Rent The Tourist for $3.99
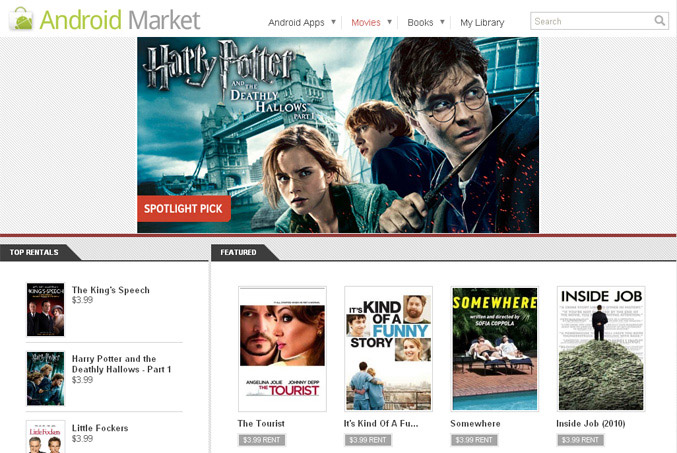 (x=262, y=440)
